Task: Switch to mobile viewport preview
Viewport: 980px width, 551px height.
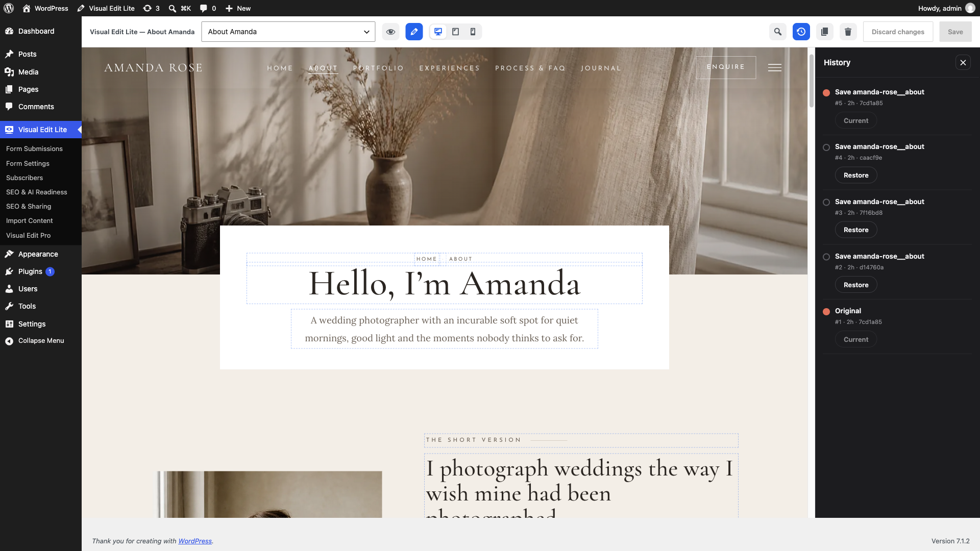Action: coord(473,32)
